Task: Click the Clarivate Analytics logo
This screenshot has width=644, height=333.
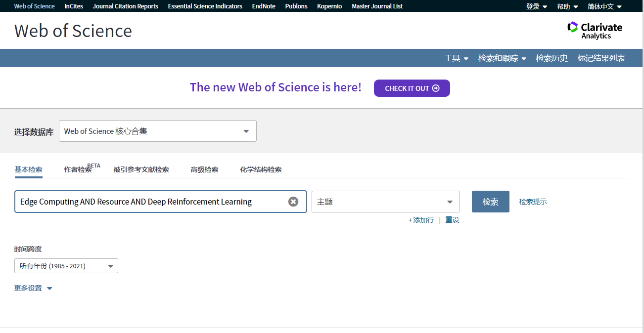Action: click(595, 30)
